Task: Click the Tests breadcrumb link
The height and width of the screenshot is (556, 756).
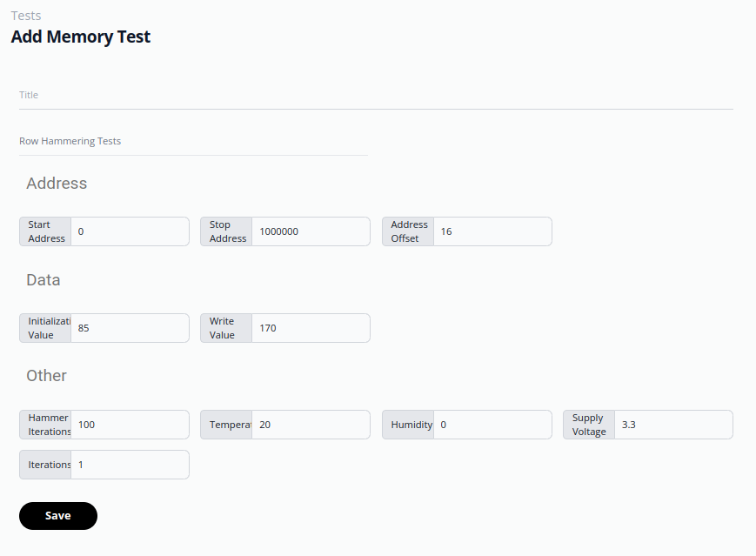Action: [x=26, y=16]
